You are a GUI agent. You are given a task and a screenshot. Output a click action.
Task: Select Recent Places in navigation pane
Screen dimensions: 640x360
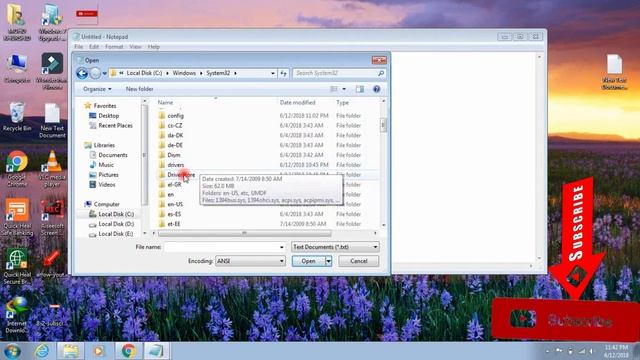click(115, 125)
